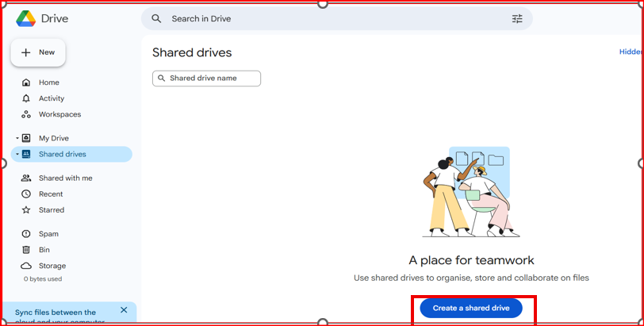The width and height of the screenshot is (644, 326).
Task: Focus the Search in Drive field
Action: pos(333,19)
